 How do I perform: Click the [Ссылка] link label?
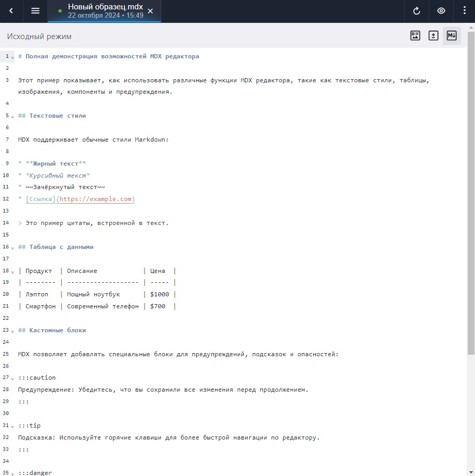pyautogui.click(x=41, y=199)
